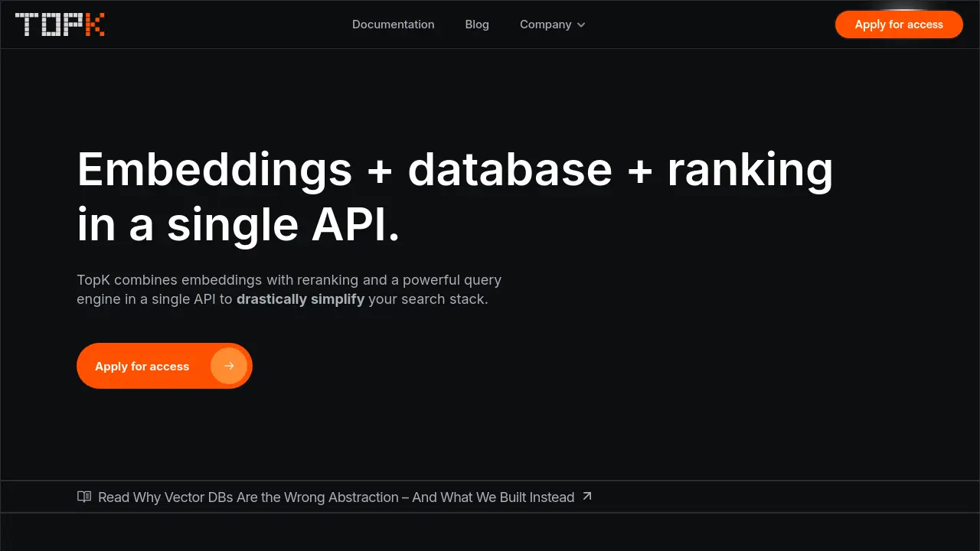This screenshot has height=551, width=980.
Task: Open the Documentation page
Action: pyautogui.click(x=393, y=24)
